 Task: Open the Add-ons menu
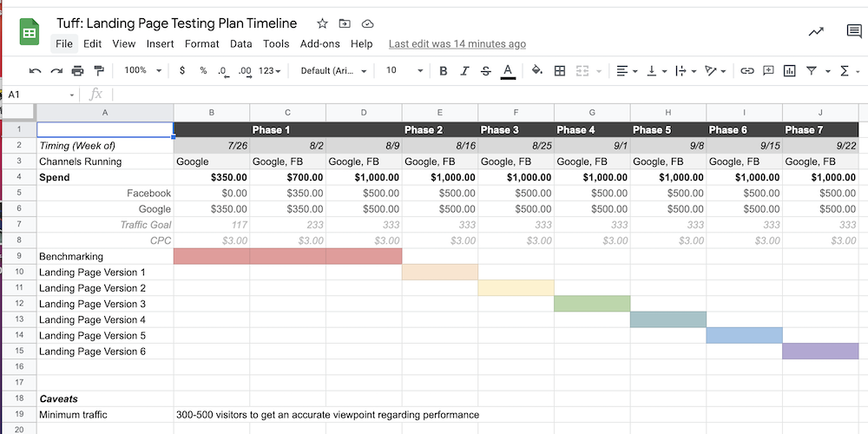320,43
